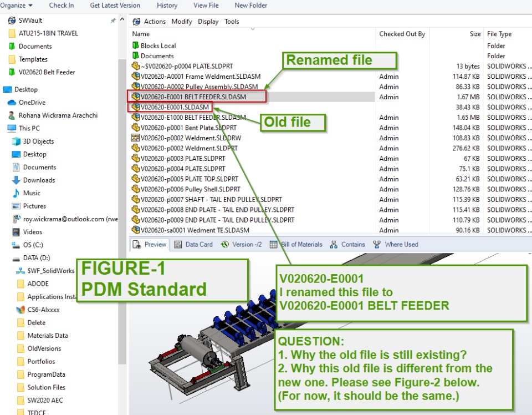Select V020620-p0005 PLATE TOP.SLDPRT
This screenshot has height=415, width=532.
185,179
